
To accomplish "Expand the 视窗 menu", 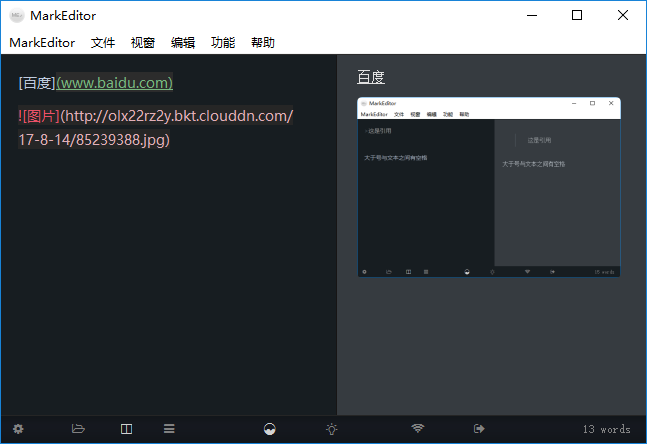I will click(x=143, y=43).
